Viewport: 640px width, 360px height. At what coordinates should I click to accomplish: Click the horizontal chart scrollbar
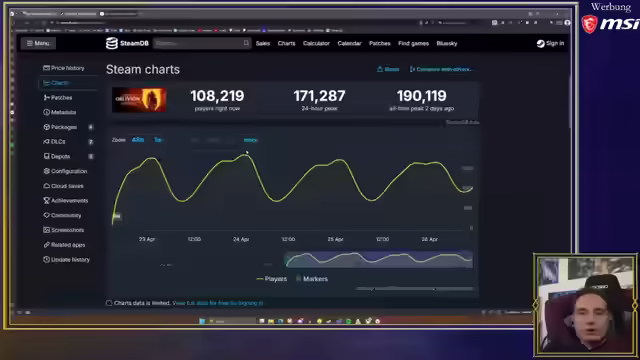click(x=414, y=289)
